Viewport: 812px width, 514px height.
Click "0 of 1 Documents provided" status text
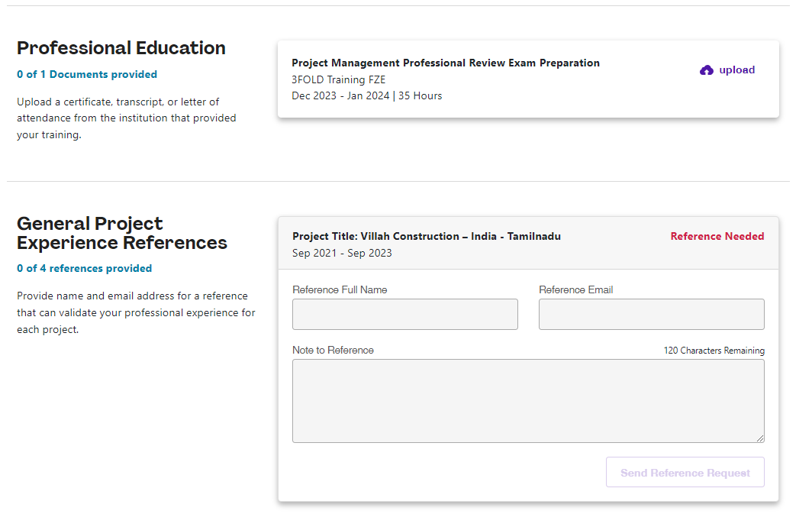87,75
